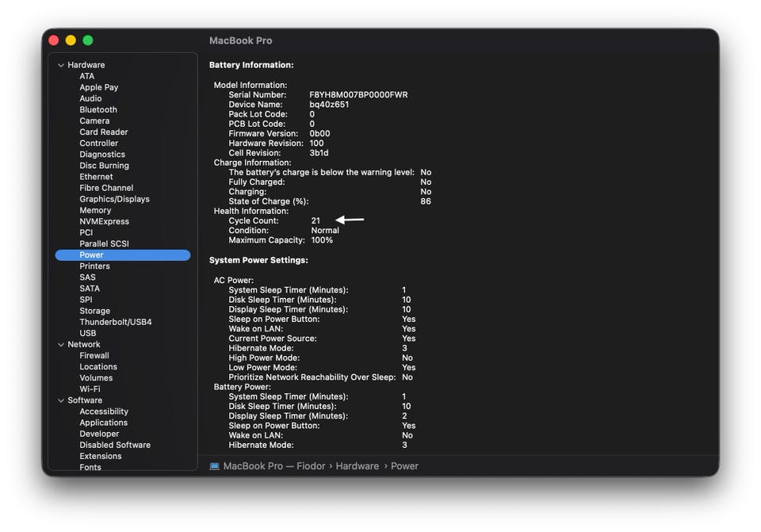Select Parallel SCSI in the sidebar
Viewport: 761px width, 532px height.
105,243
